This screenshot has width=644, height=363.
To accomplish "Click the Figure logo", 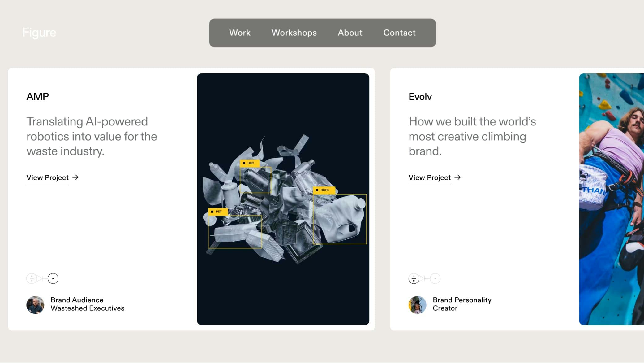I will (39, 33).
